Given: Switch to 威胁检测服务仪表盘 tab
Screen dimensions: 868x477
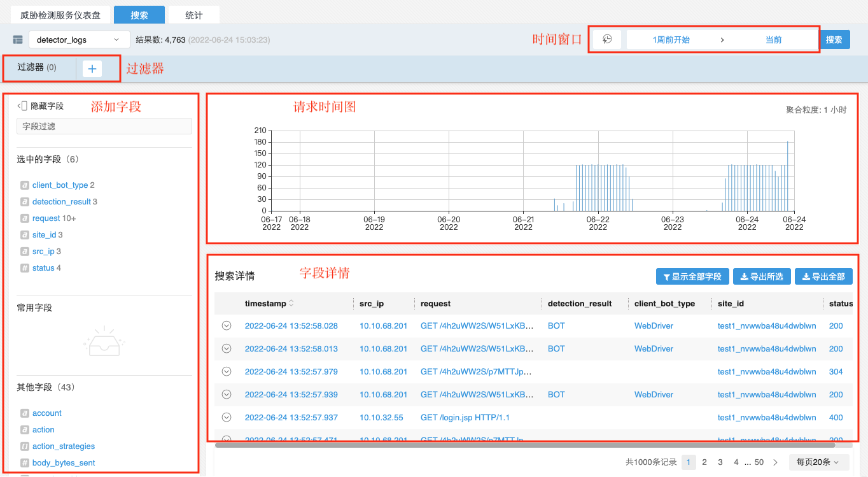Looking at the screenshot, I should pyautogui.click(x=60, y=15).
